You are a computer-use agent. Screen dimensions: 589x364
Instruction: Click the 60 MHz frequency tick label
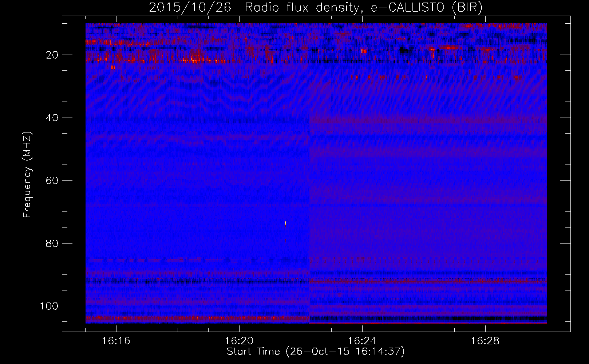[52, 181]
